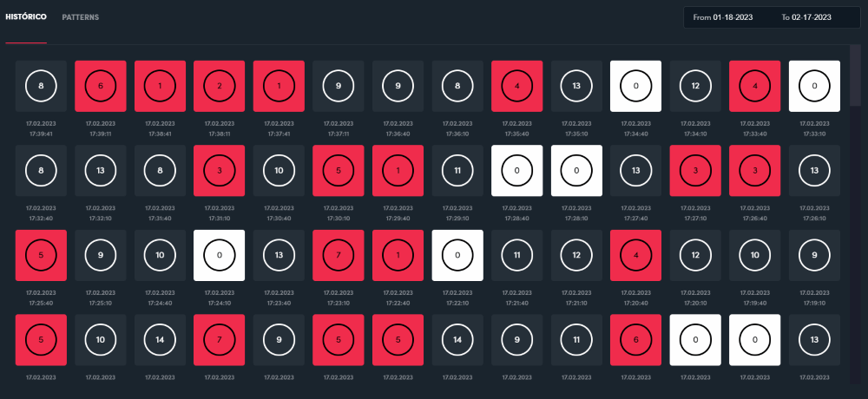868x399 pixels.
Task: Select the red 4 tile at 17:20:40
Action: coord(636,255)
